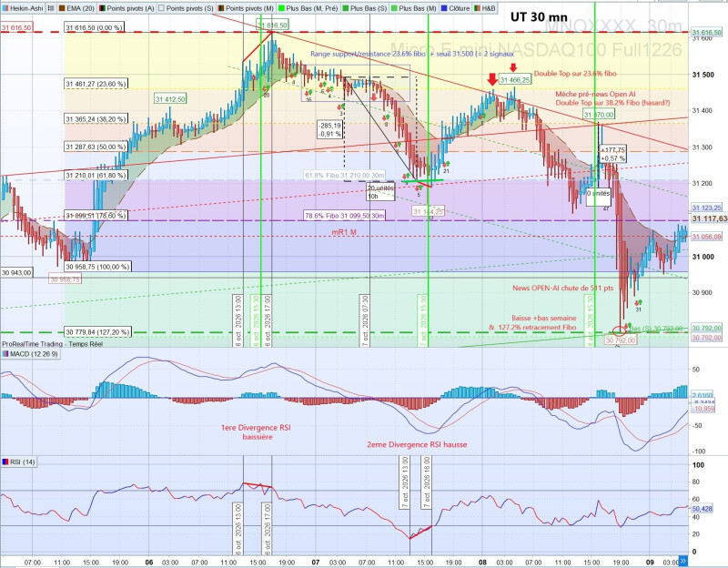Open the Plus Bas (M) indicator
The image size is (728, 568).
[414, 8]
